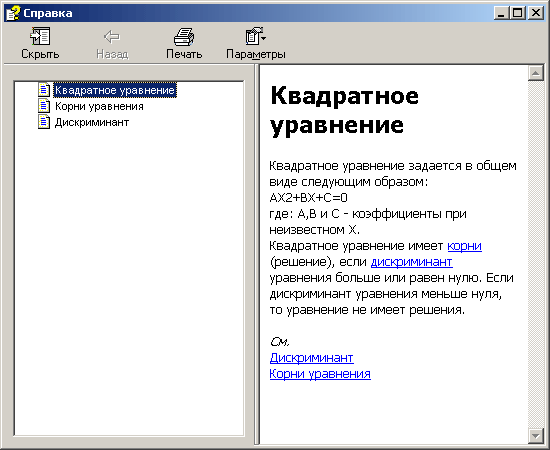
Task: Open the Корни уравнения link under См.
Action: (x=320, y=374)
